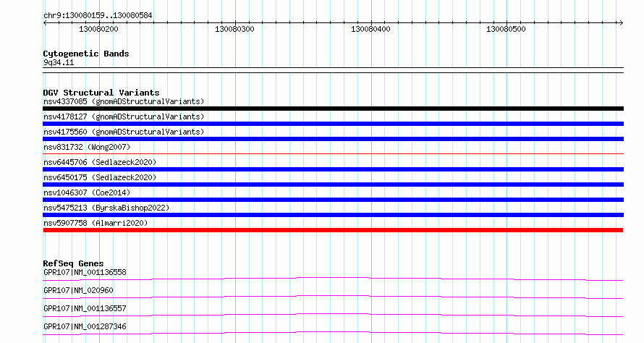Click the 130080400 ruler coordinate
This screenshot has height=343, width=644.
[370, 29]
